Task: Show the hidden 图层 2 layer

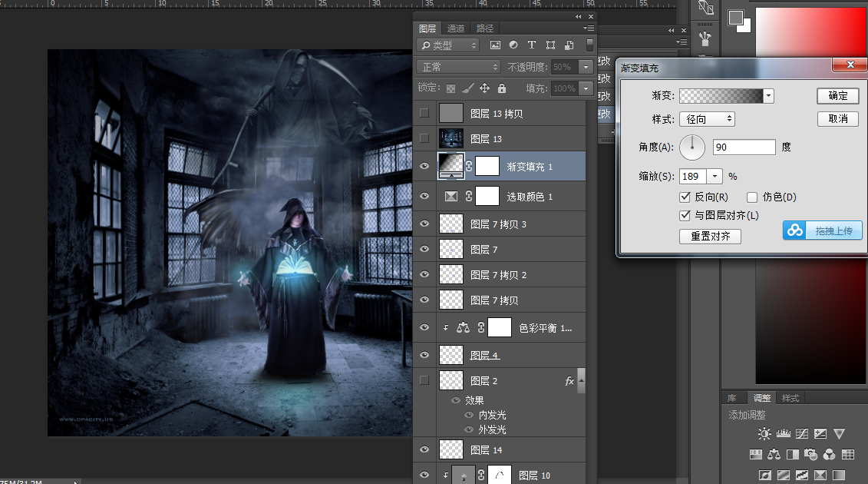Action: click(x=424, y=380)
